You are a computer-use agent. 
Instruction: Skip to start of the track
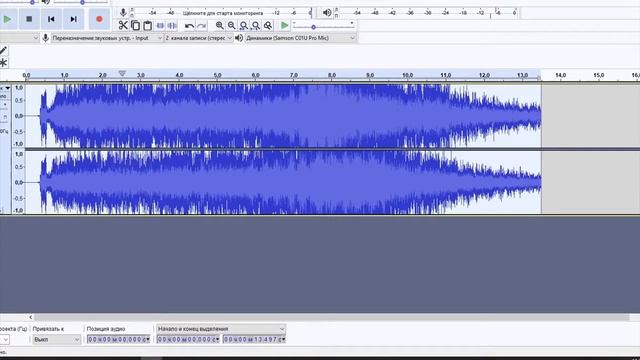51,19
